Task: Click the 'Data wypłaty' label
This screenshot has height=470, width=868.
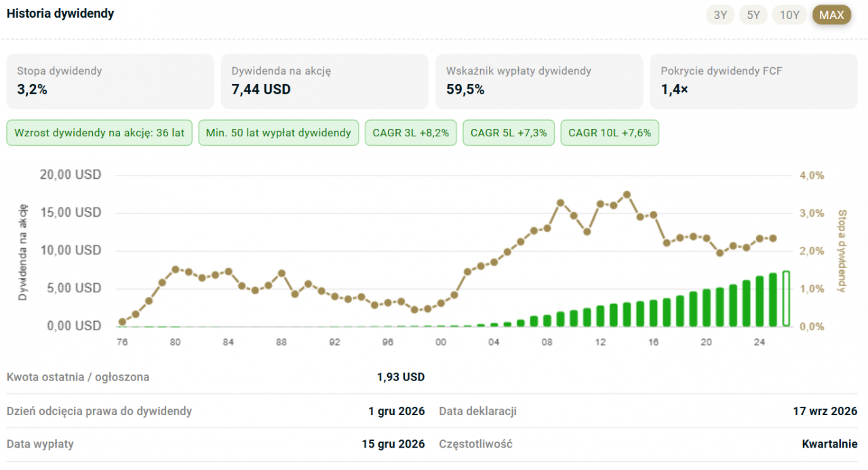Action: (x=40, y=444)
